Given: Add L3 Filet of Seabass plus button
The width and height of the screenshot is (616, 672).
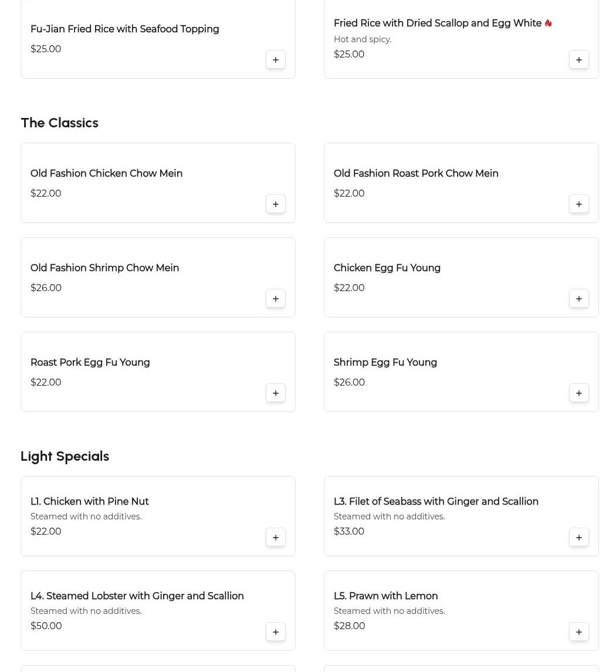Looking at the screenshot, I should (579, 538).
